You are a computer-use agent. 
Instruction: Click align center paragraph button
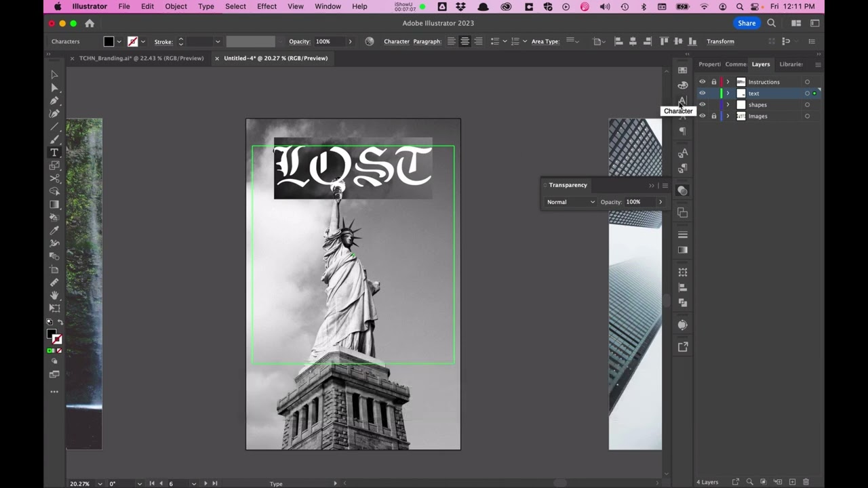pos(465,41)
